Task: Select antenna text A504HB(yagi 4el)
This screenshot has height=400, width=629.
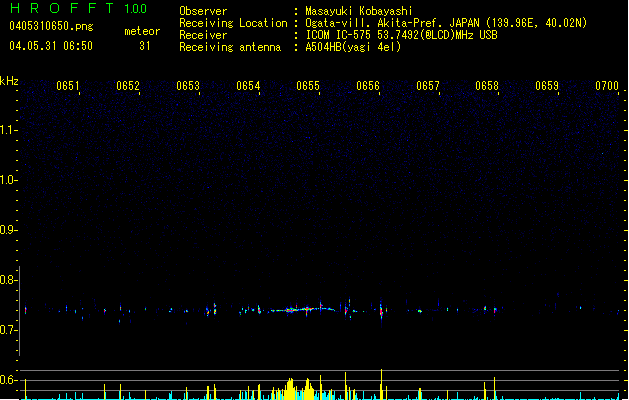Action: tap(353, 47)
